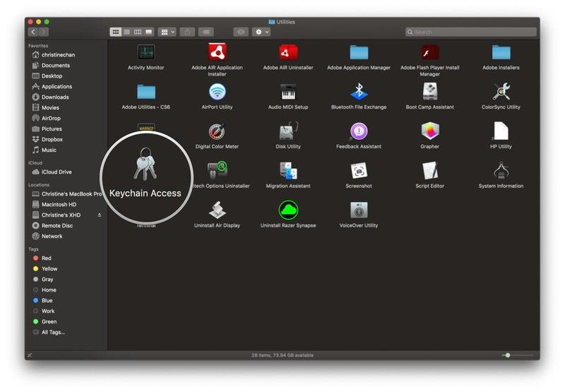Select the Boot Camp Assistant icon
The width and height of the screenshot is (565, 392).
coord(429,92)
